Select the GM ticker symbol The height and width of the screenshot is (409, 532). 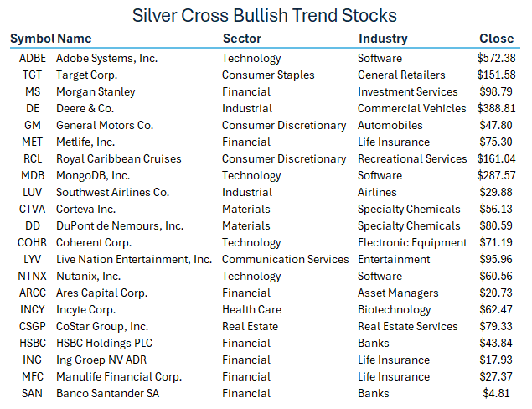pyautogui.click(x=33, y=126)
